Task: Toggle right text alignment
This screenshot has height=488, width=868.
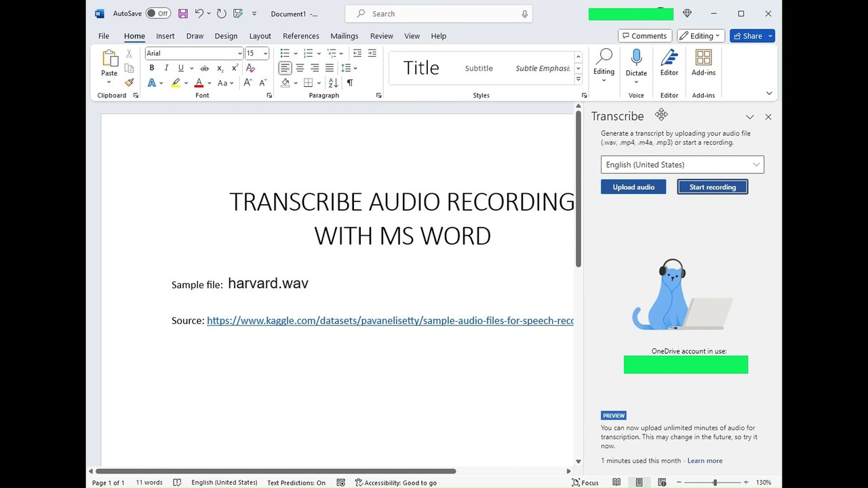Action: click(x=315, y=68)
